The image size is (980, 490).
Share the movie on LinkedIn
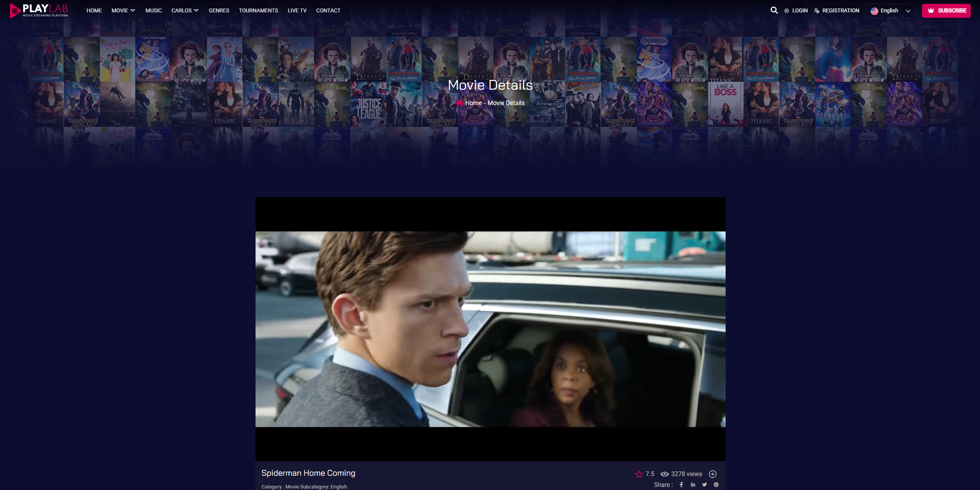coord(693,485)
